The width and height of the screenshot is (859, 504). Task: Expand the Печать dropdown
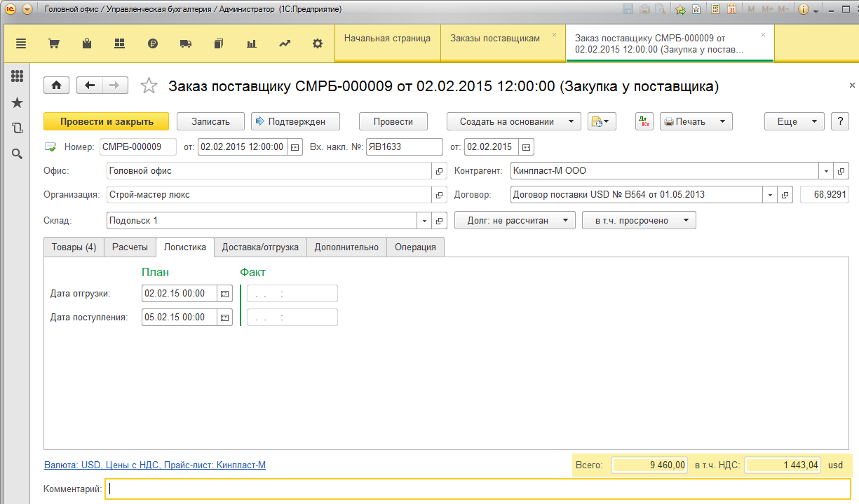pyautogui.click(x=696, y=121)
